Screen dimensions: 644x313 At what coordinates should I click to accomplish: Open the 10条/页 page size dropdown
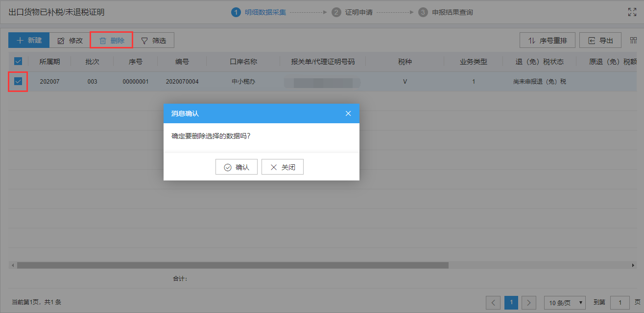coord(565,303)
